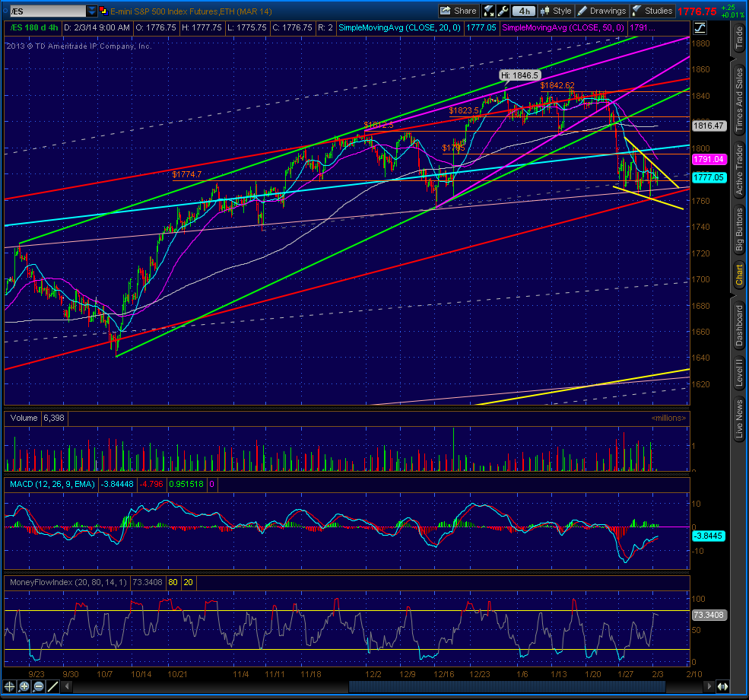
Task: Toggle chart mode icon below price display
Action: [700, 28]
